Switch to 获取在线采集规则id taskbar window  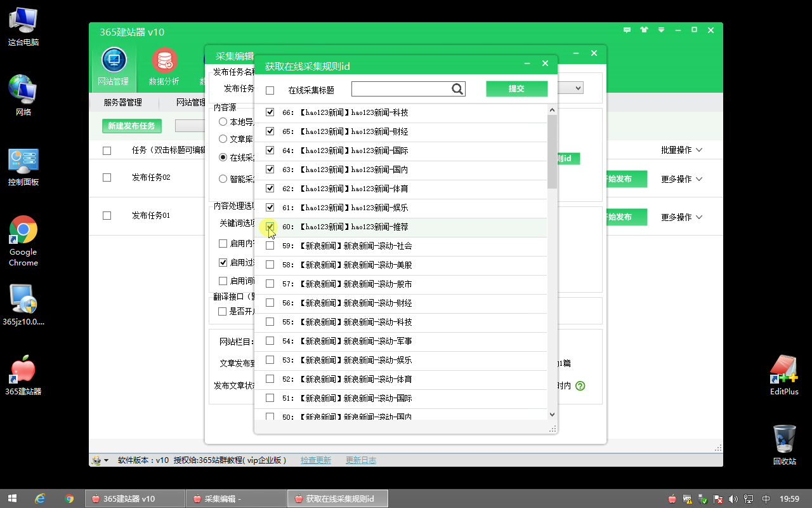[337, 498]
